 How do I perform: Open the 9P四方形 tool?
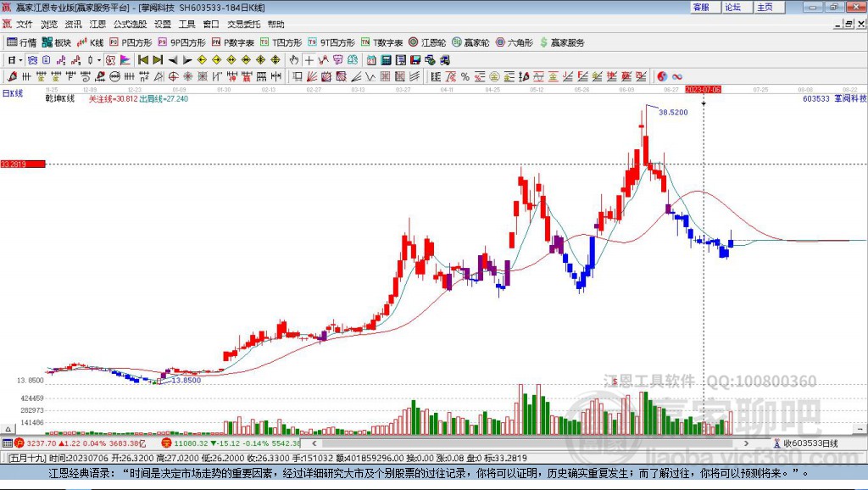(x=181, y=42)
